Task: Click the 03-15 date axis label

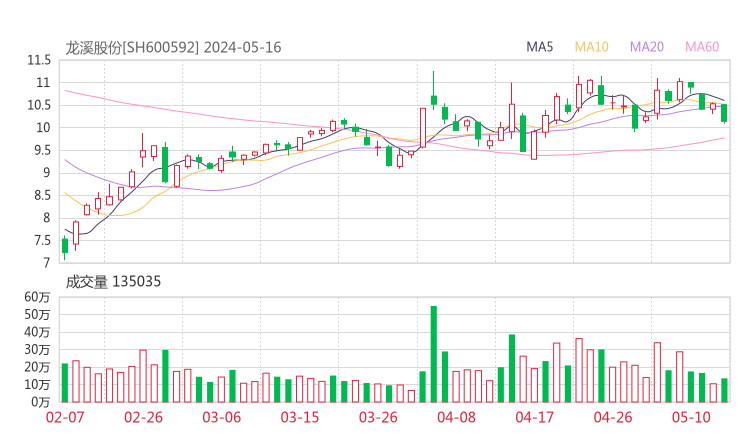Action: click(x=300, y=417)
